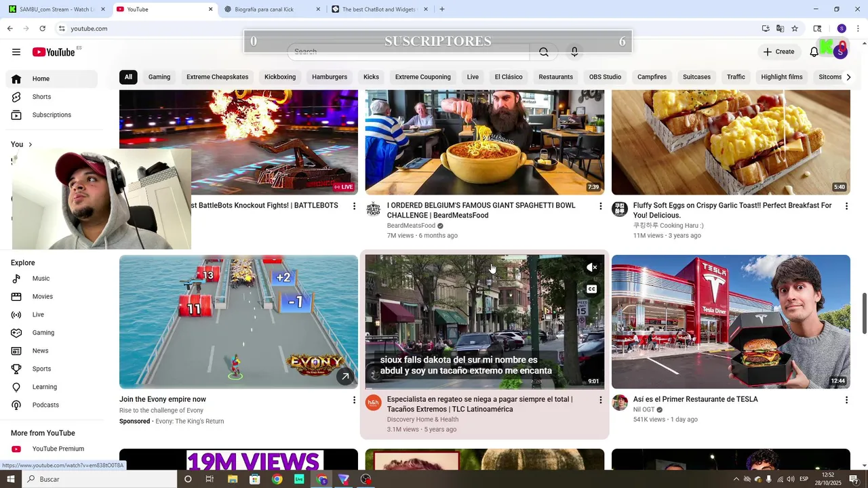Open Cooking Haru channel avatar
The image size is (868, 488).
pos(620,209)
